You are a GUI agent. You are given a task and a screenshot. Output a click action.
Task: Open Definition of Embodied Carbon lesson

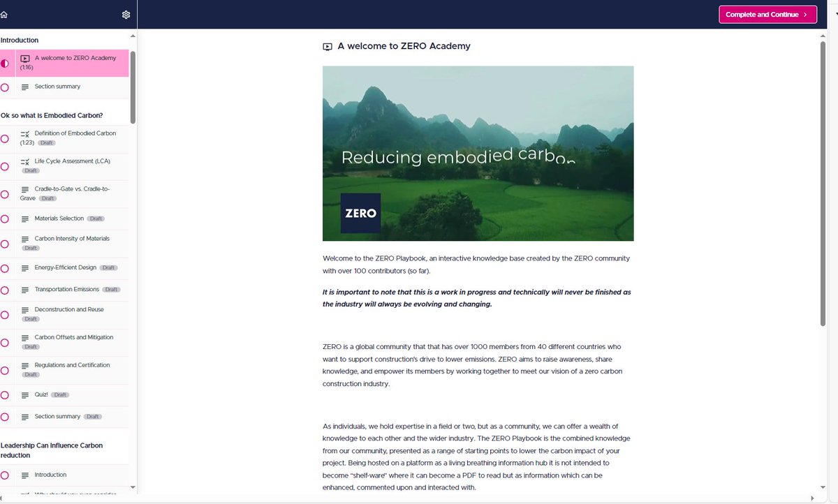click(x=64, y=138)
